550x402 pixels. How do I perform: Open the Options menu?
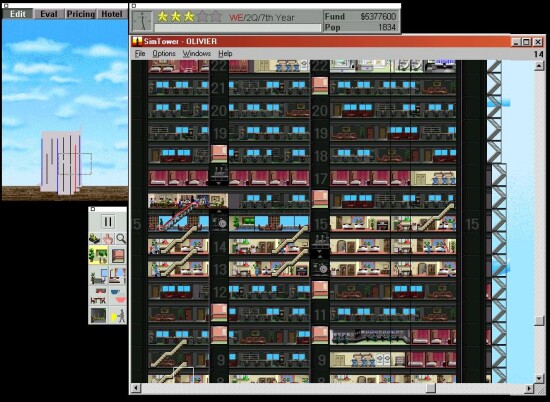click(x=164, y=54)
